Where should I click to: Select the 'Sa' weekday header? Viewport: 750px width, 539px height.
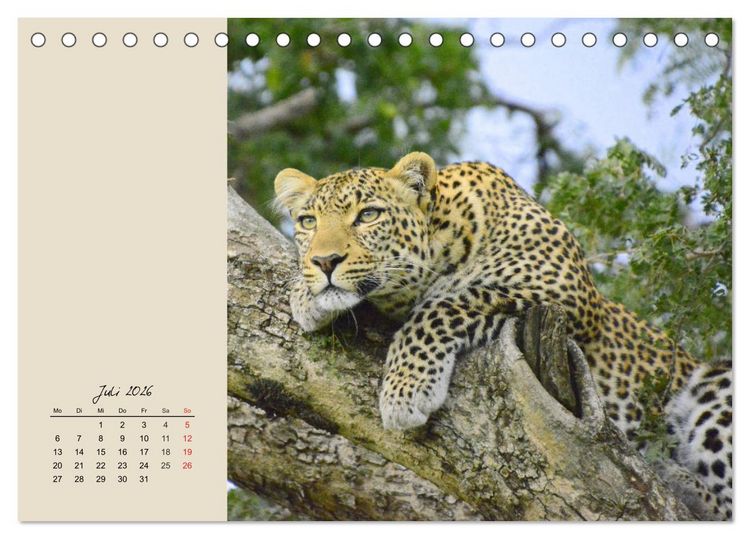click(x=165, y=411)
